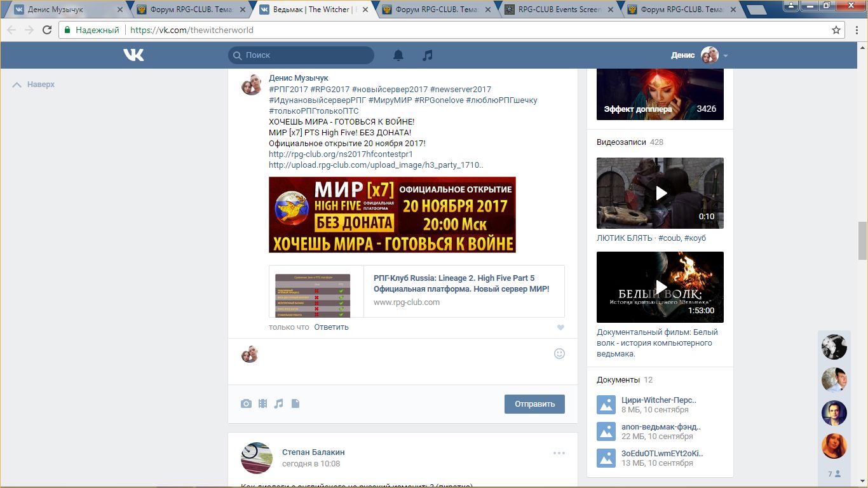Open the music note icon in VK header
The image size is (868, 488).
tap(428, 55)
